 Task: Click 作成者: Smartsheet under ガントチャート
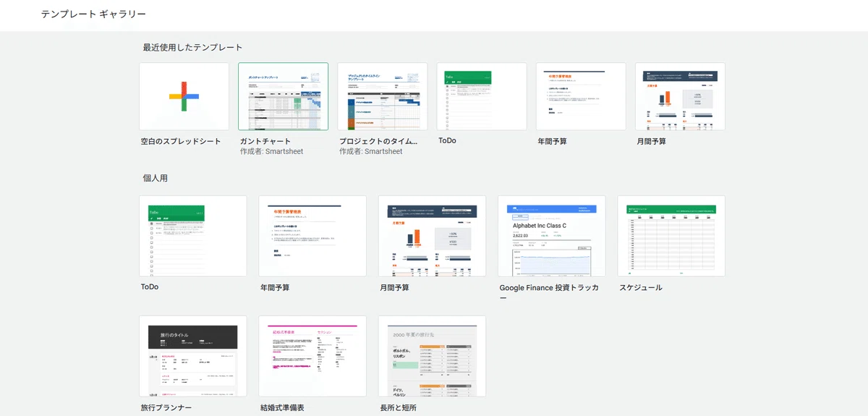[272, 152]
